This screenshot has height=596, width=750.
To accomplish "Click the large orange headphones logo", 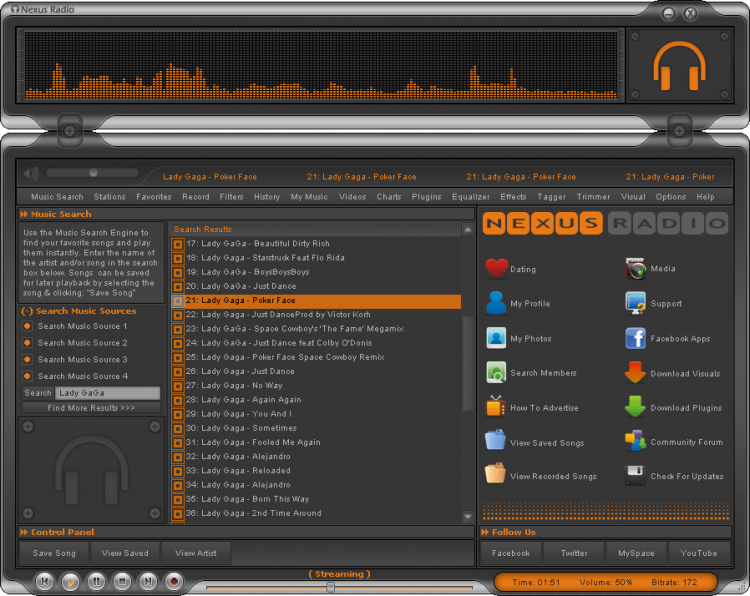I will (x=679, y=66).
